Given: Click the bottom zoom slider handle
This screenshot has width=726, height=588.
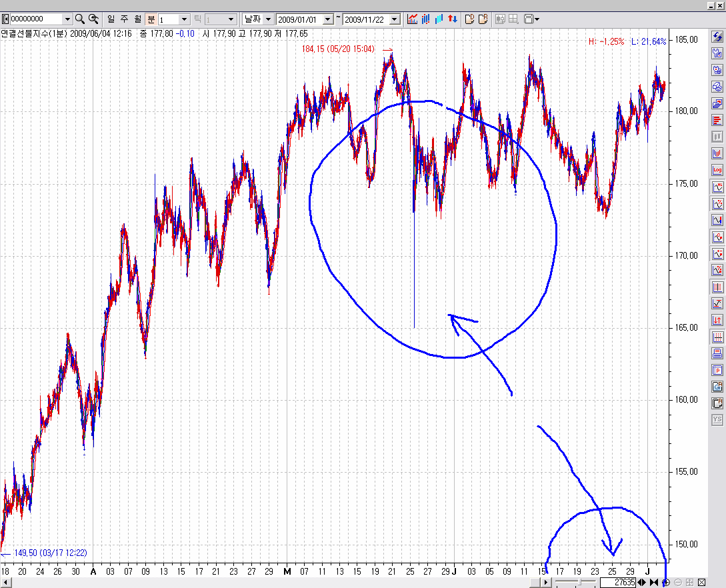Looking at the screenshot, I should (x=580, y=583).
